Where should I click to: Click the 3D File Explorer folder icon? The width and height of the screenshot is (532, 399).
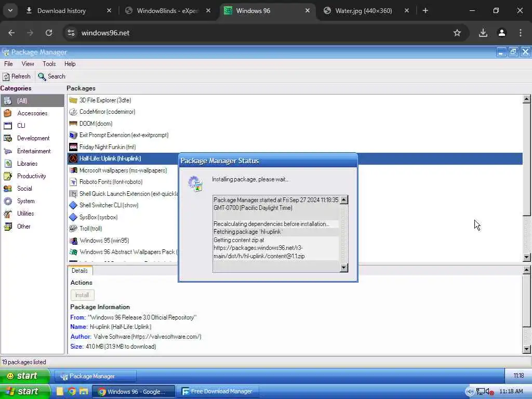[73, 100]
